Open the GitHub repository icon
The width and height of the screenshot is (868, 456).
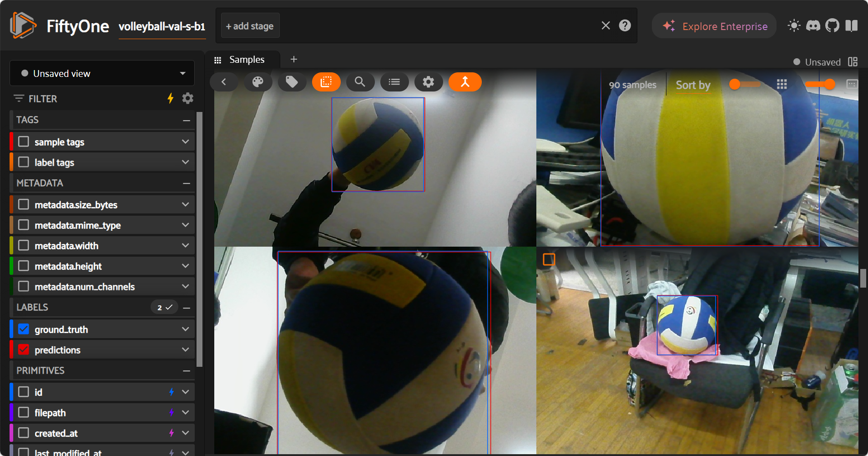(832, 25)
